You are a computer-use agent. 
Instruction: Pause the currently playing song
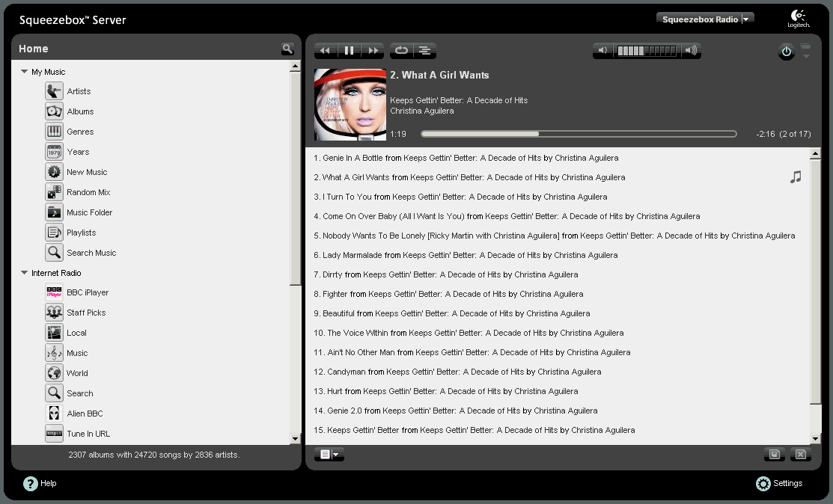349,51
